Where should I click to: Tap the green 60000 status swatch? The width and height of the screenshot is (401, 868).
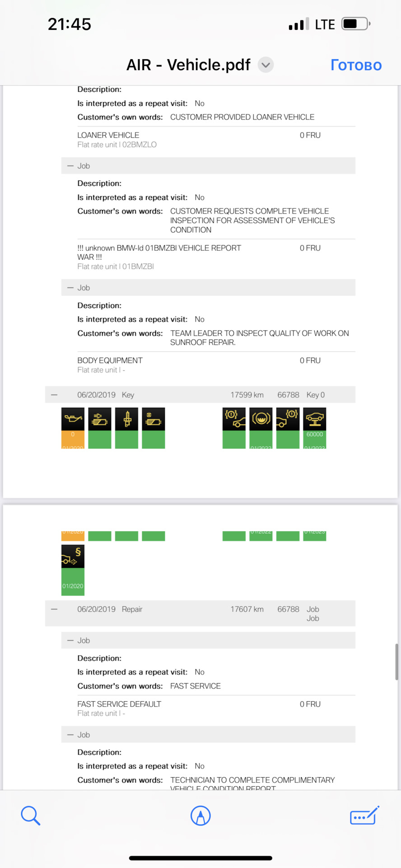(x=315, y=439)
